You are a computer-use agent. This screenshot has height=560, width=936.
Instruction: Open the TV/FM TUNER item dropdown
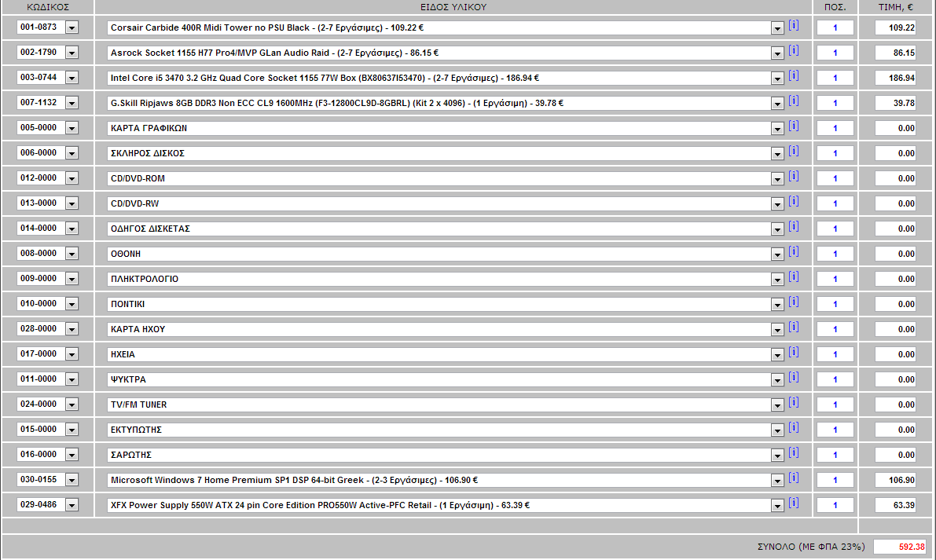tap(777, 405)
